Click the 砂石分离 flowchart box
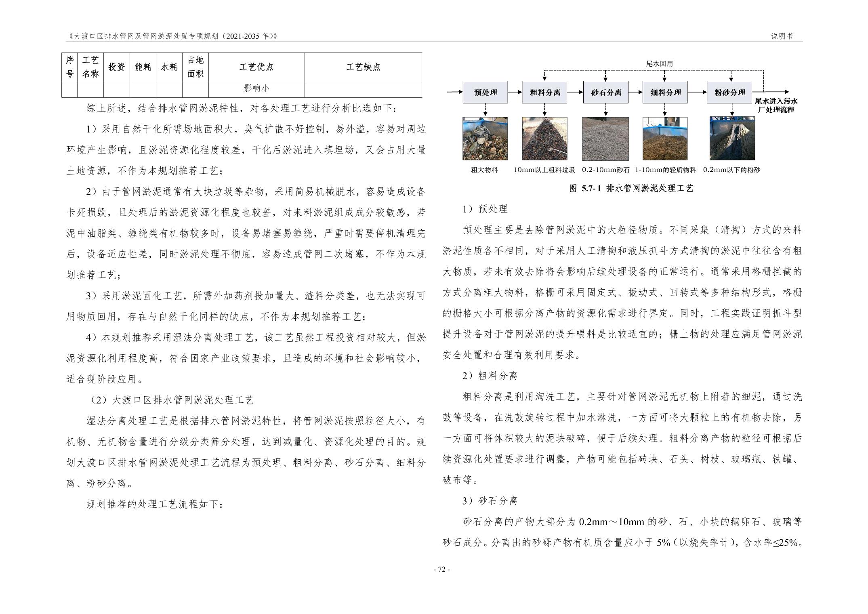The width and height of the screenshot is (868, 614). (x=605, y=93)
